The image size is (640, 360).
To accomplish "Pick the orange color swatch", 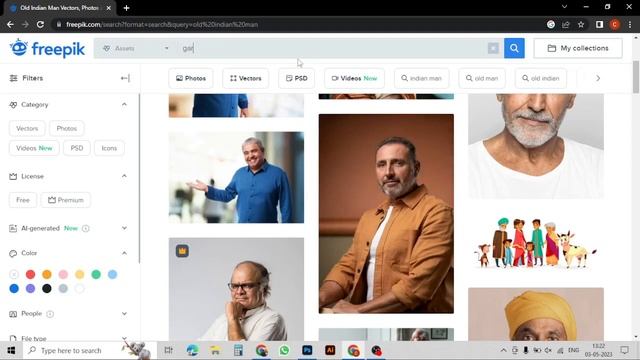I will (x=47, y=274).
